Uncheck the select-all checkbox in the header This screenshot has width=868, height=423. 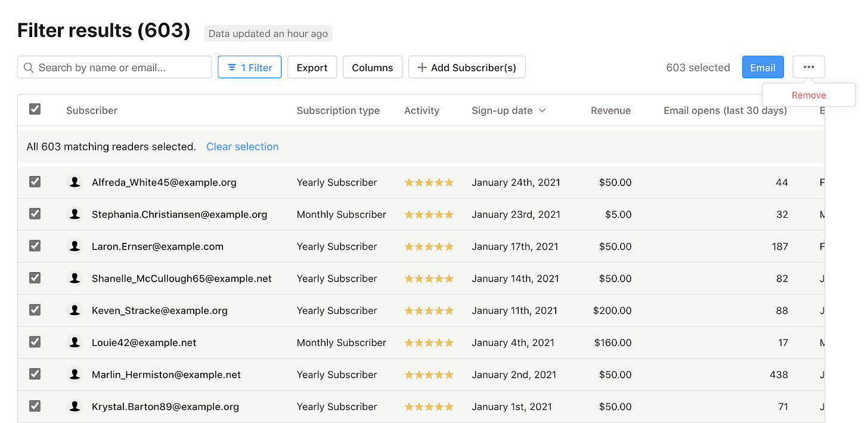click(x=35, y=109)
